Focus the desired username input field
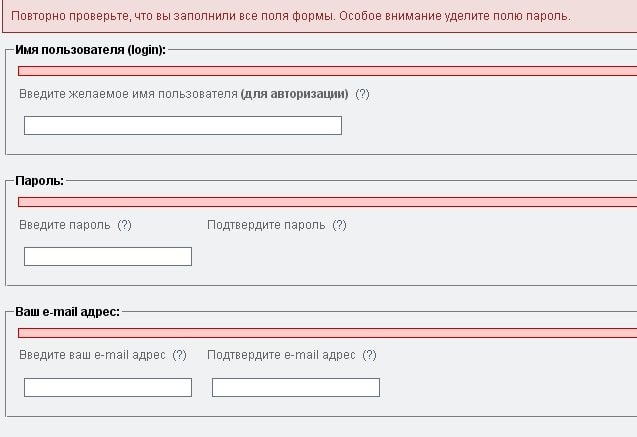This screenshot has height=437, width=637. click(183, 126)
